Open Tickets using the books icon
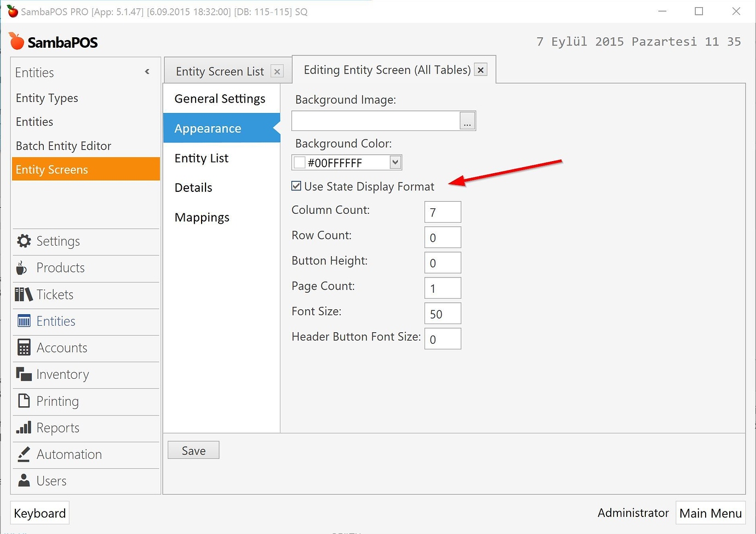Viewport: 756px width, 534px height. pyautogui.click(x=23, y=294)
